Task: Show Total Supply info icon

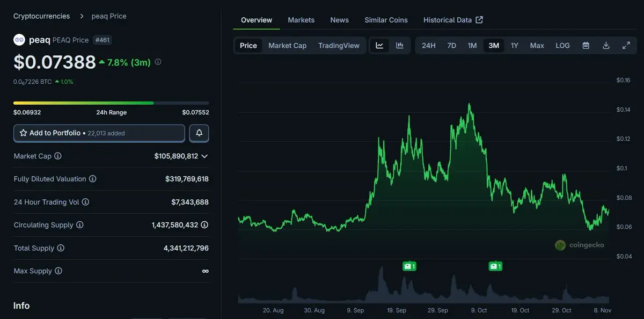Action: (61, 248)
